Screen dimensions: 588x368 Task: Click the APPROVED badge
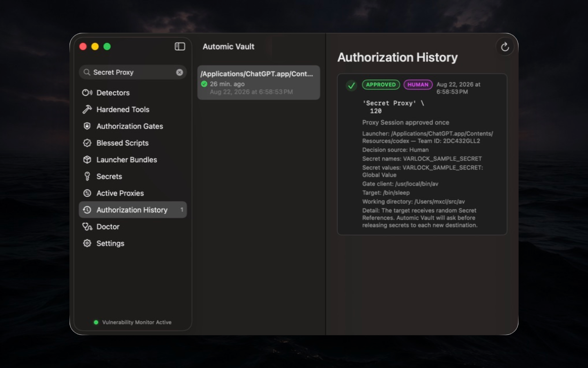[381, 85]
